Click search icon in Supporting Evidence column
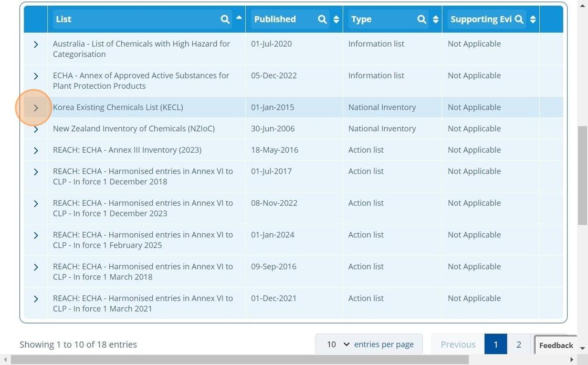Image resolution: width=588 pixels, height=365 pixels. click(519, 19)
